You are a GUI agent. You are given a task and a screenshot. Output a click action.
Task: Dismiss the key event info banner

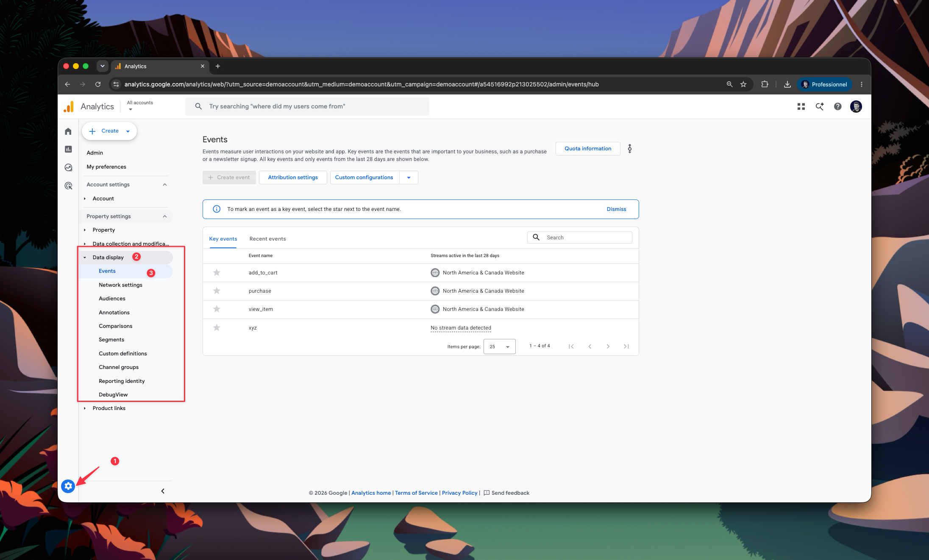pyautogui.click(x=616, y=209)
